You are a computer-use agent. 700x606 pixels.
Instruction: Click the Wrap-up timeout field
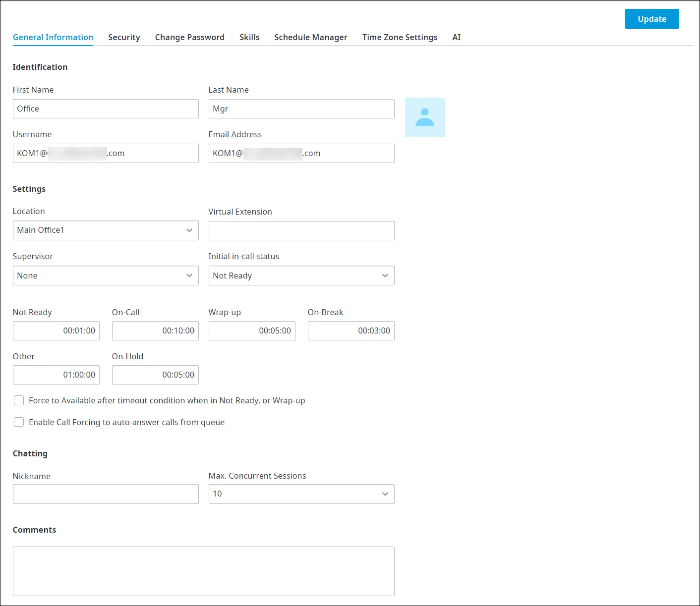click(x=252, y=331)
